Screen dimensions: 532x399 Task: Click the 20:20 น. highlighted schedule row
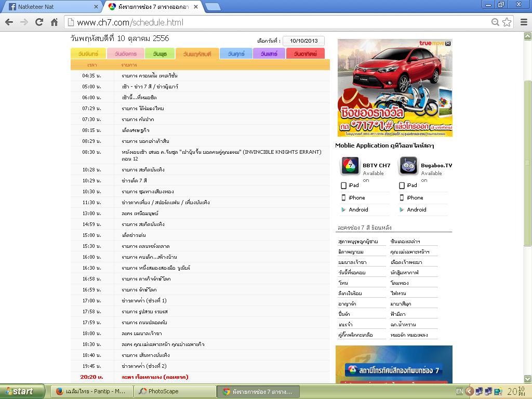(200, 377)
